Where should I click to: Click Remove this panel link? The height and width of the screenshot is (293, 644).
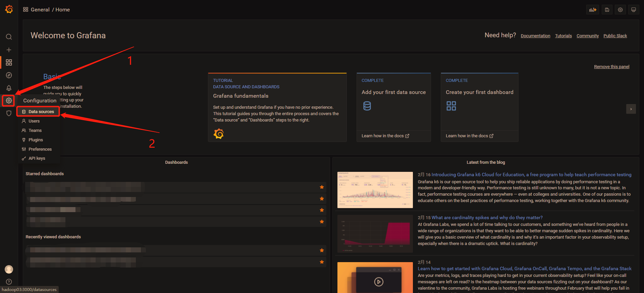pyautogui.click(x=611, y=67)
